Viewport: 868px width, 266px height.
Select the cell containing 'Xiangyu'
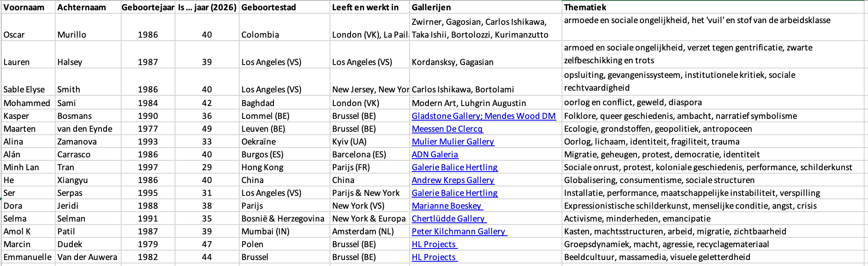click(x=88, y=180)
